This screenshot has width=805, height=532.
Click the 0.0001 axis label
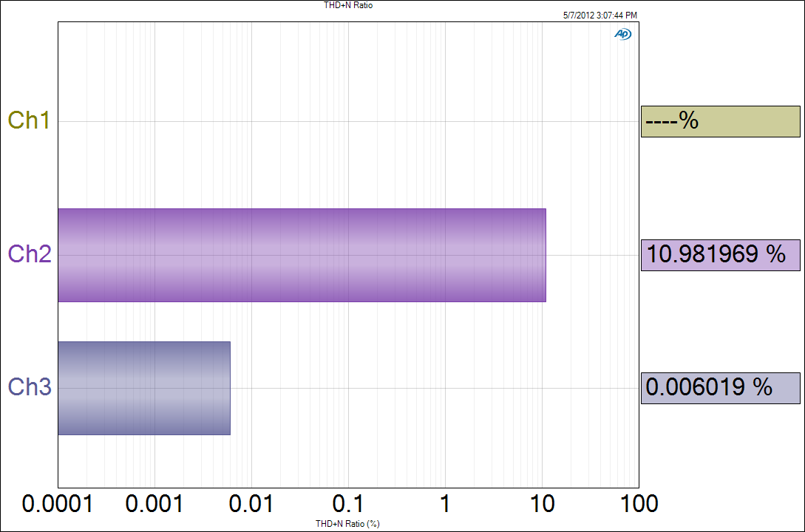coord(58,504)
